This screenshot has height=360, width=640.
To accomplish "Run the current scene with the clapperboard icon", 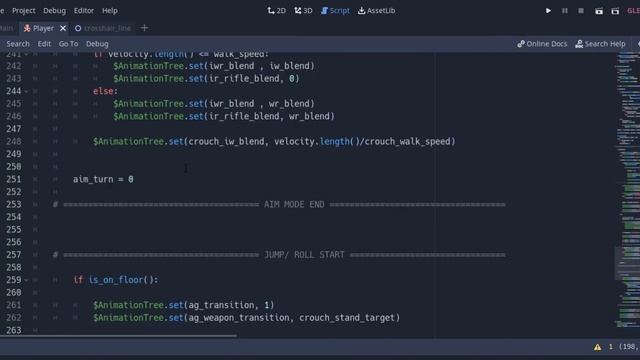I will (x=599, y=11).
